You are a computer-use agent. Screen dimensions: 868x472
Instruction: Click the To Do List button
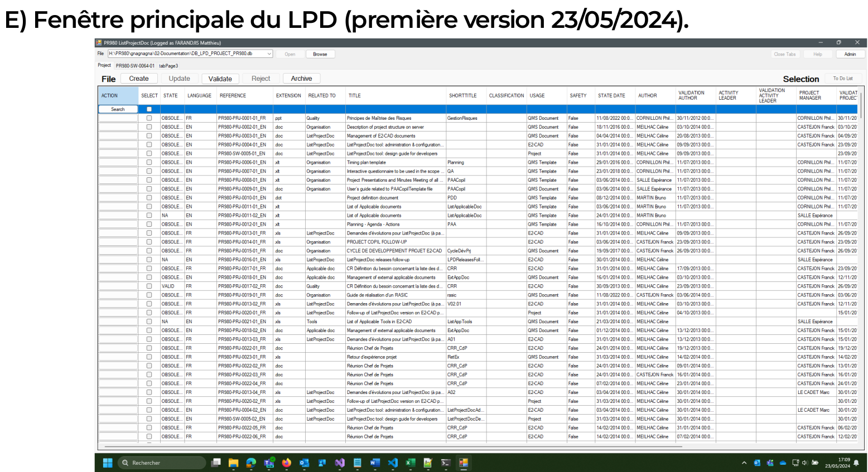tap(842, 79)
